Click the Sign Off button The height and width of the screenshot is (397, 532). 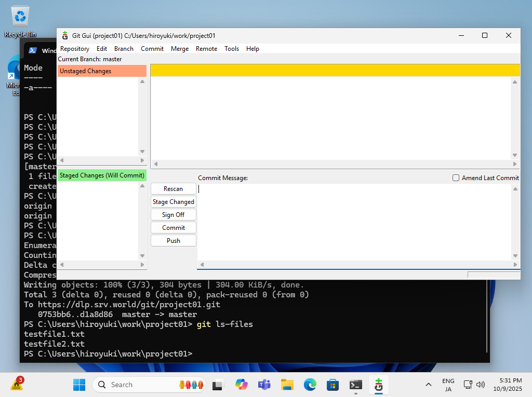point(174,215)
